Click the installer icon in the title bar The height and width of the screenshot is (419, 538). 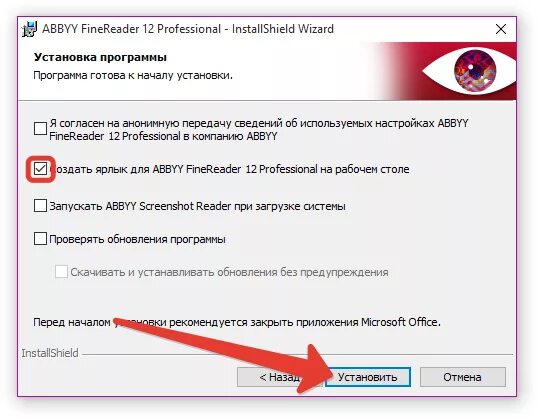(30, 29)
